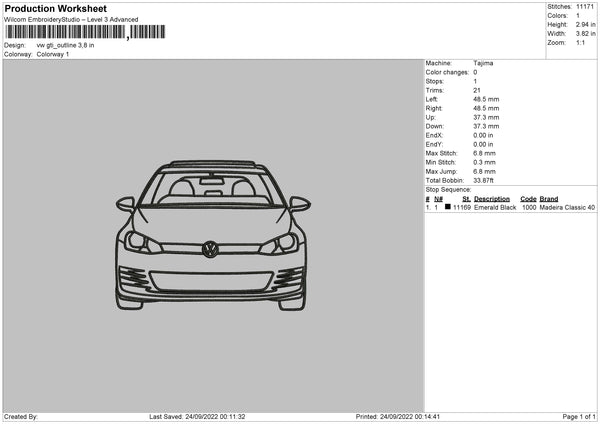Select the Colorway 1 value
Screen dimensions: 600x424
[x=53, y=54]
